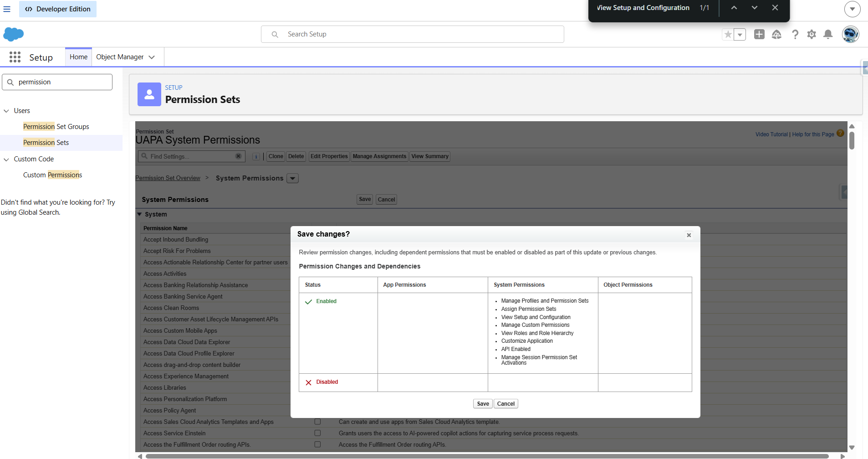
Task: Click the Find Settings input
Action: pos(191,156)
